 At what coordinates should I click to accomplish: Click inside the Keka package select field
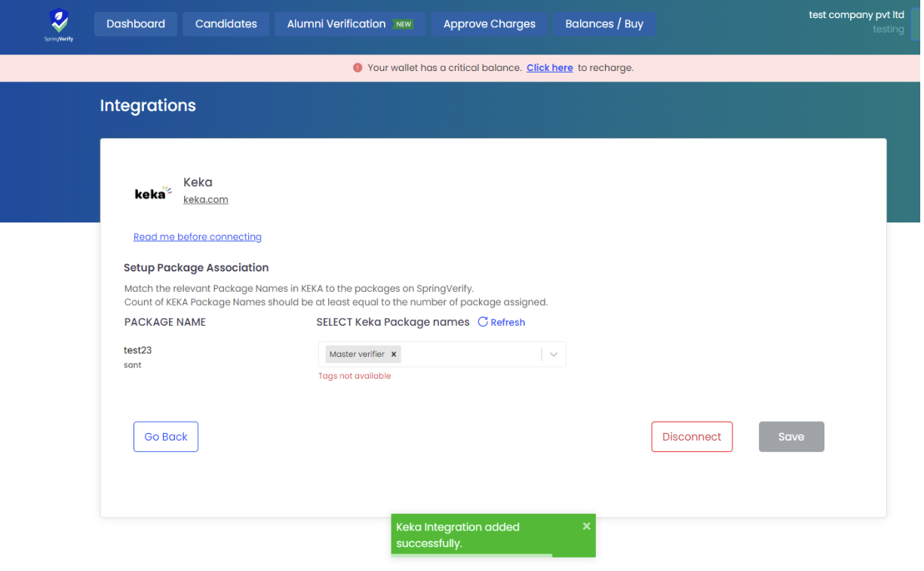(468, 355)
